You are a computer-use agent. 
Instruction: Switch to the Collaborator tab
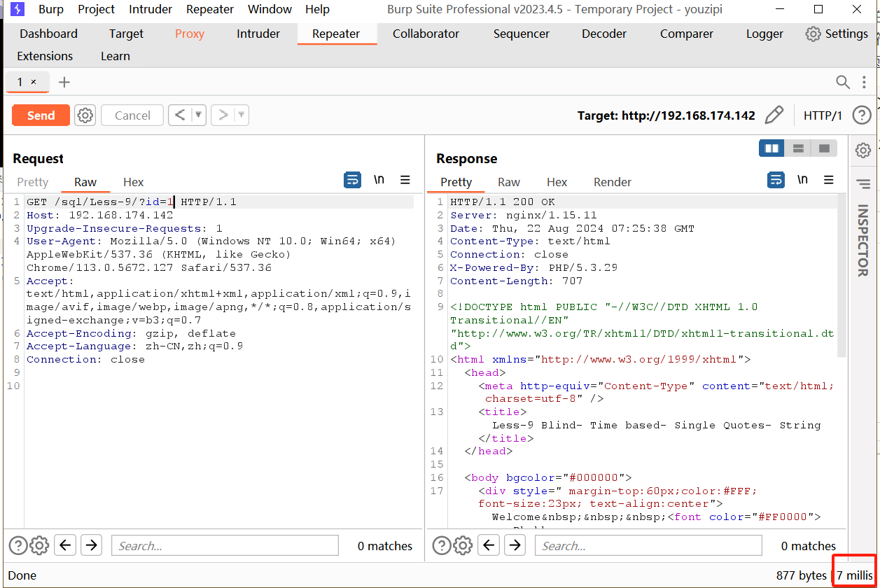(426, 34)
